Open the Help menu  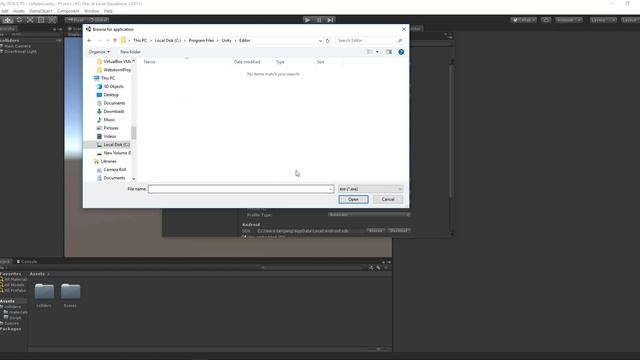(x=108, y=11)
